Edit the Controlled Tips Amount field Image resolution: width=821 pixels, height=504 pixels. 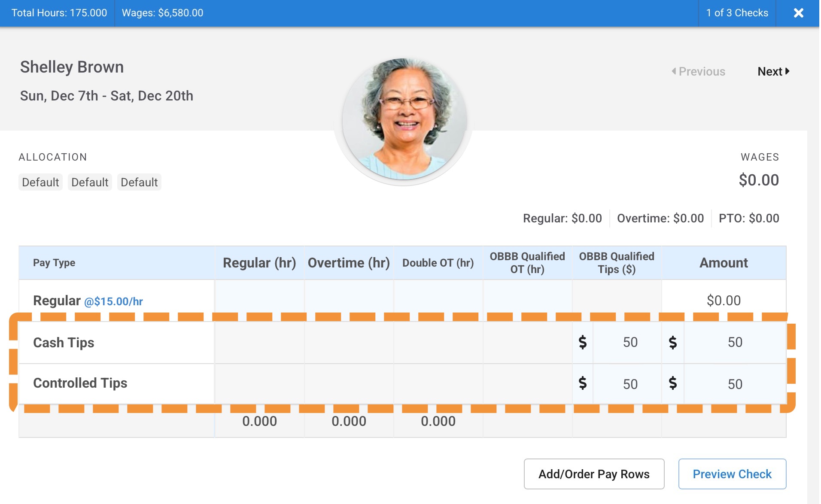tap(734, 384)
